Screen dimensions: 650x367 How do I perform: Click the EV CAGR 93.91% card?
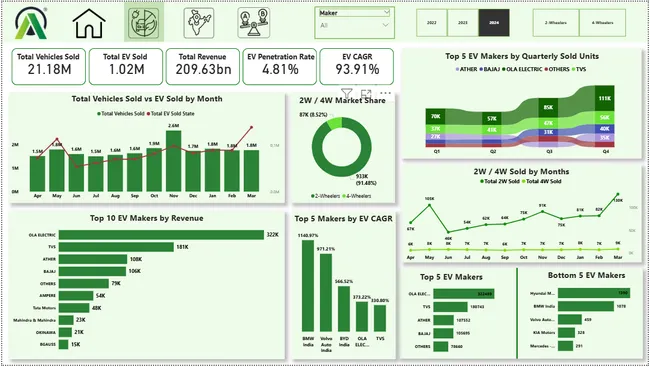coord(357,66)
